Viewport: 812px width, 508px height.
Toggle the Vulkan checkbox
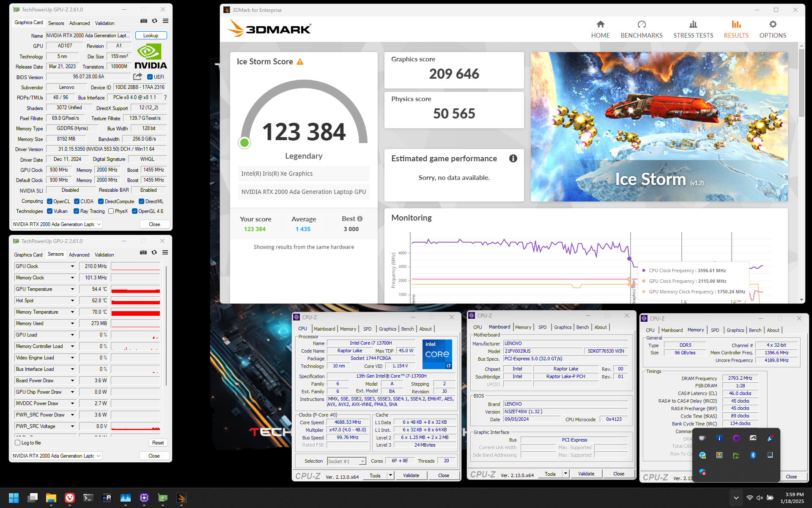49,211
